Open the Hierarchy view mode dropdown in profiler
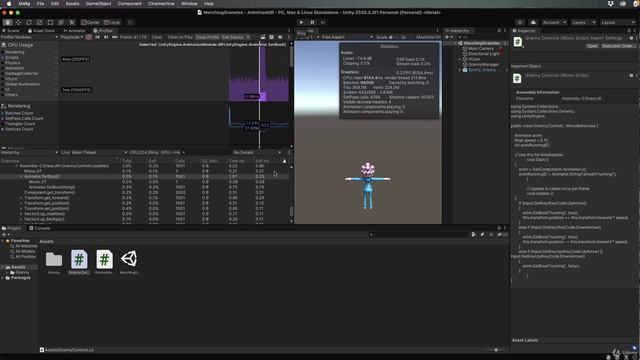640x360 pixels. [x=29, y=152]
